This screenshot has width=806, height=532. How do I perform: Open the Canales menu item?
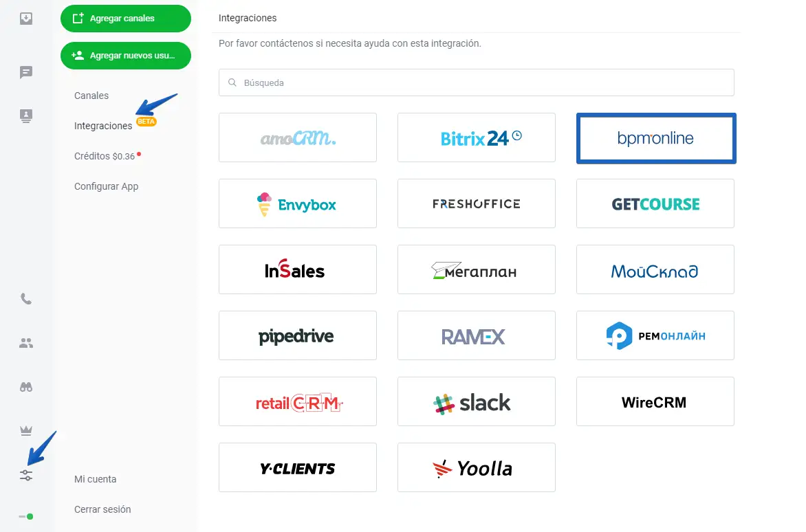pos(91,96)
